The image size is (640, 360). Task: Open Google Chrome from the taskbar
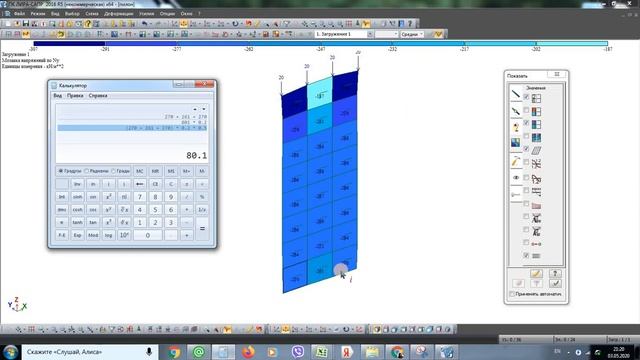(x=174, y=352)
